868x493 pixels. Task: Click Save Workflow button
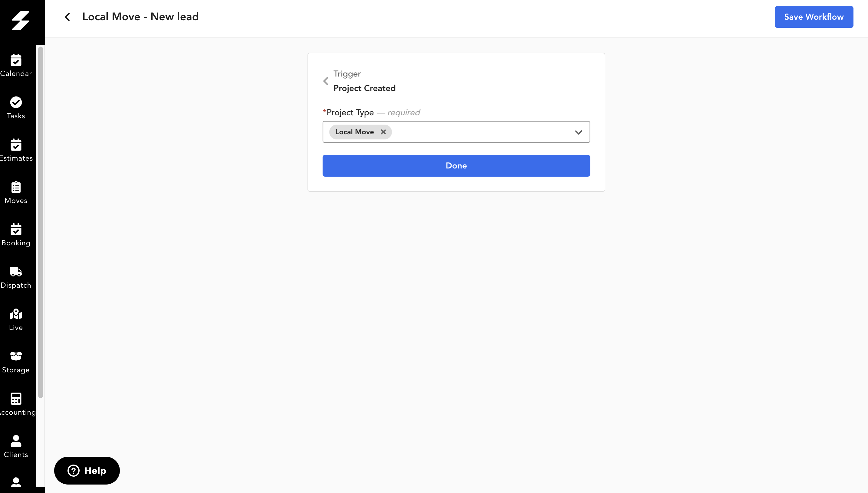(814, 17)
